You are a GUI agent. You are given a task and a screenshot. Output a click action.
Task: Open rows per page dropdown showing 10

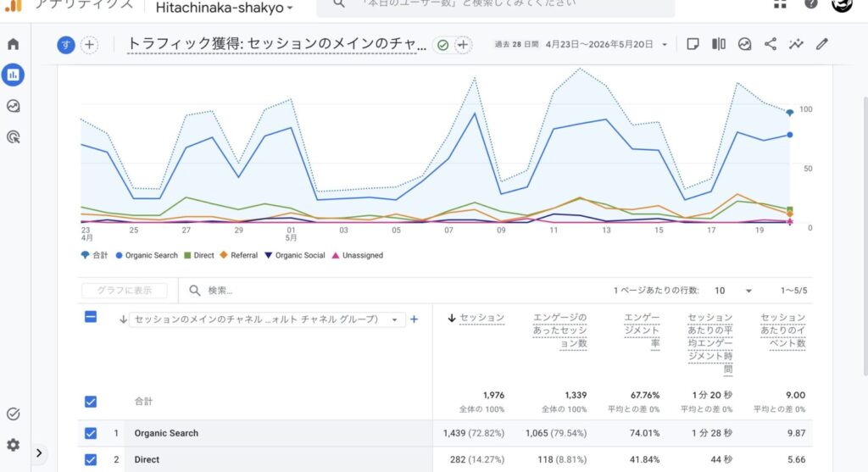(x=732, y=291)
